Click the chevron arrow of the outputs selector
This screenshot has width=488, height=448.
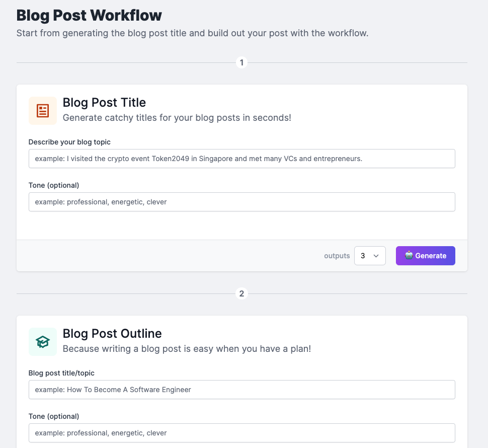coord(376,256)
